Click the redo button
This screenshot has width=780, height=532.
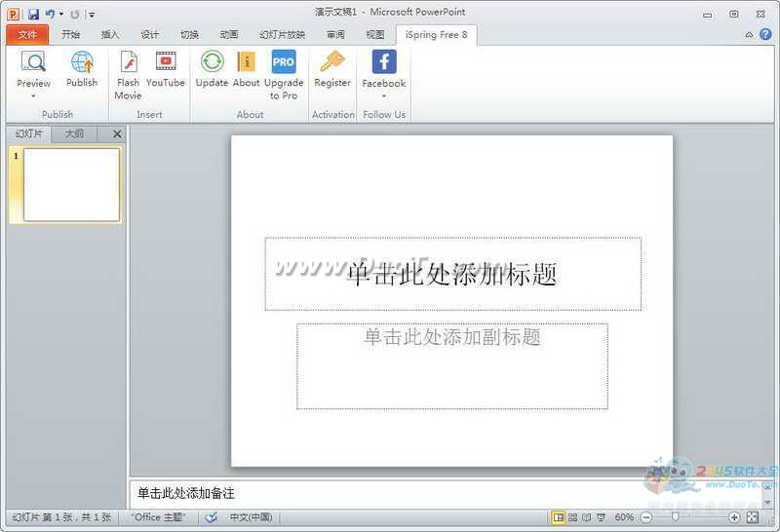75,15
